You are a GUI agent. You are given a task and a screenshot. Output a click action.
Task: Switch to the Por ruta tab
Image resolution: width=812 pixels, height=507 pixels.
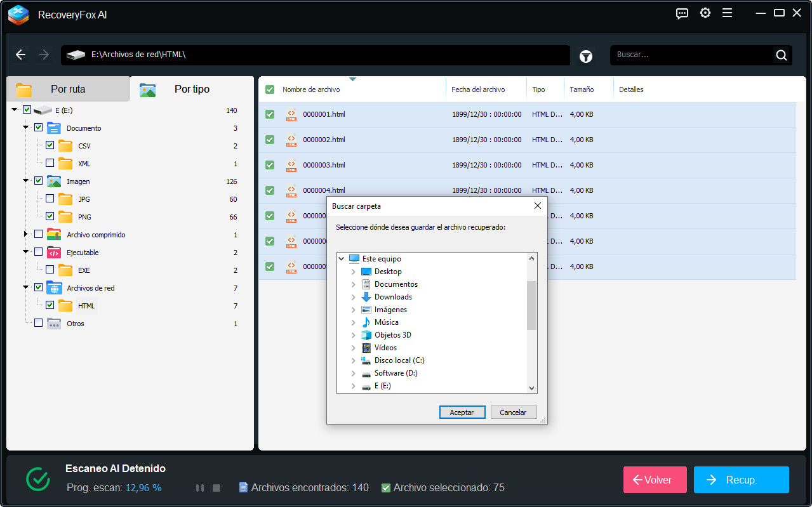click(x=67, y=89)
